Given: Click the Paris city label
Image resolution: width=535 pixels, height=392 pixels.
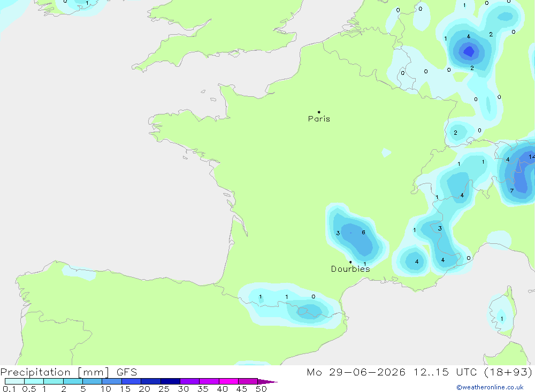Looking at the screenshot, I should pos(319,119).
